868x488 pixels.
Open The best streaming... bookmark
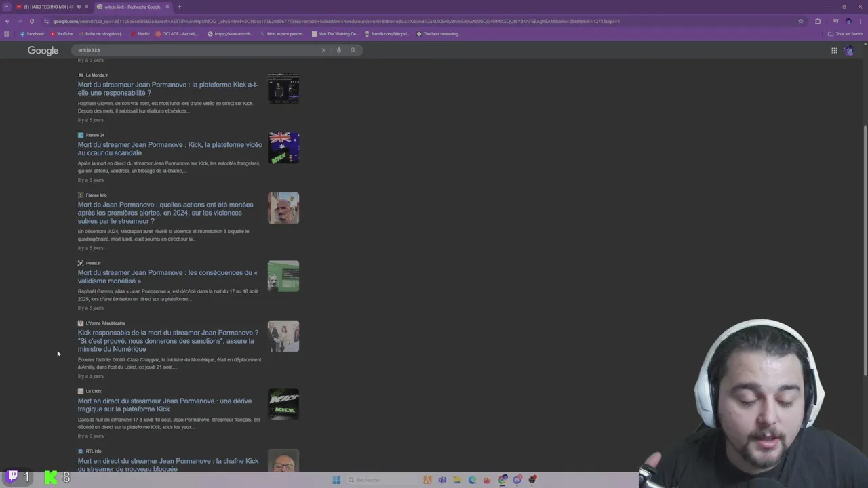click(x=439, y=34)
